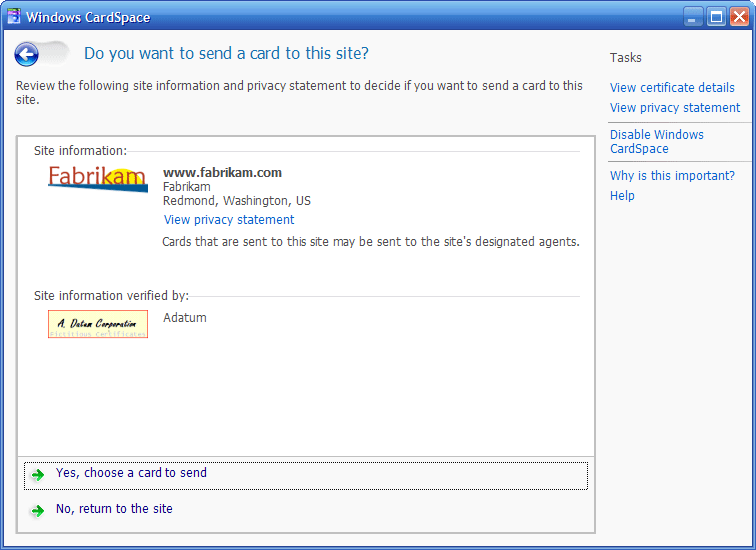The height and width of the screenshot is (550, 756).
Task: Close the Windows CardSpace window
Action: click(x=739, y=17)
